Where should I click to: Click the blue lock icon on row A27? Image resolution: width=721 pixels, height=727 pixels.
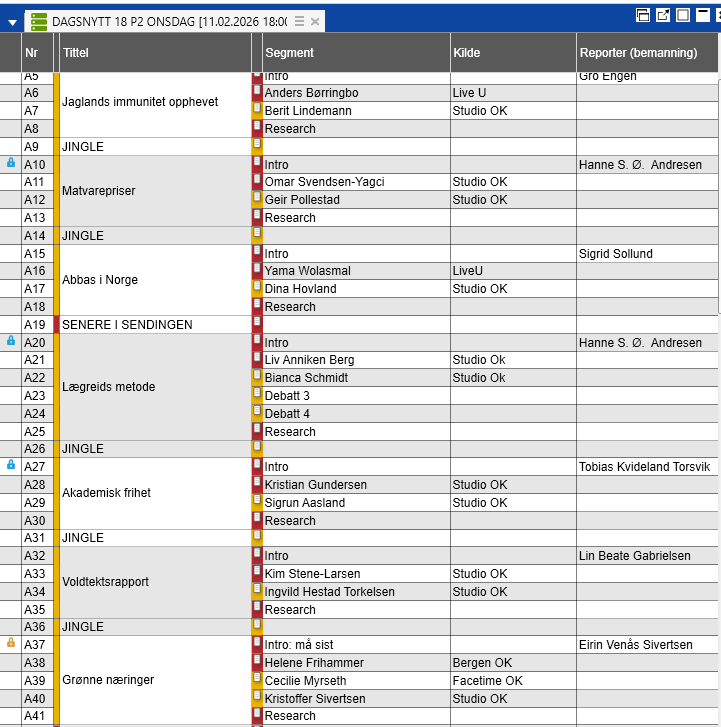(11, 466)
